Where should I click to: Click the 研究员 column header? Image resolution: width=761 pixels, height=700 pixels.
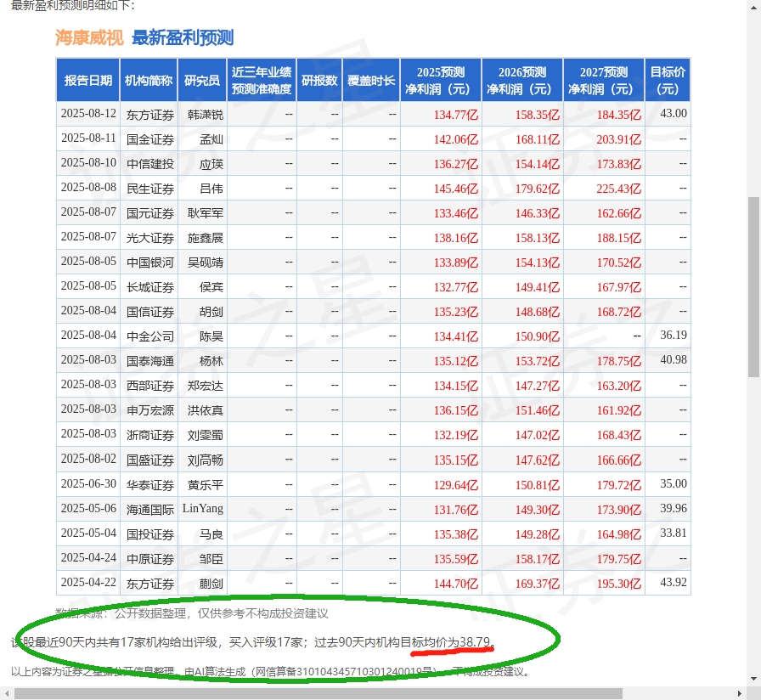pos(202,80)
